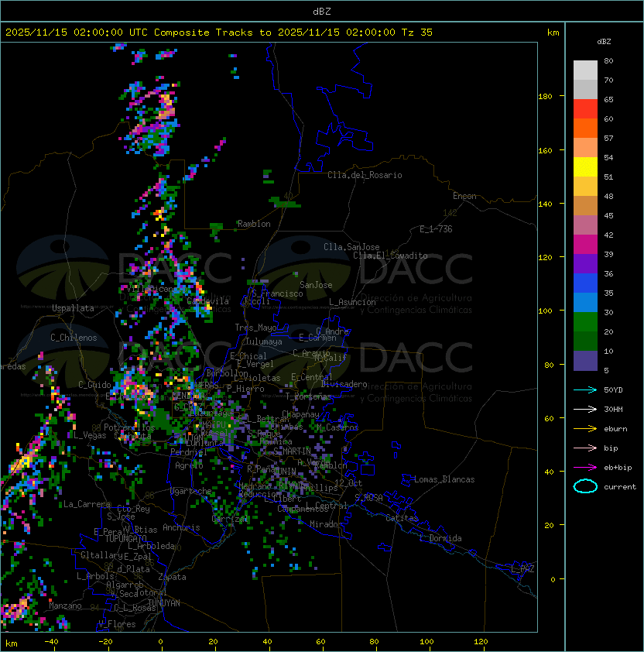Click the 'Potrerillos' place label
Viewport: 644px width, 652px height.
pos(129,427)
